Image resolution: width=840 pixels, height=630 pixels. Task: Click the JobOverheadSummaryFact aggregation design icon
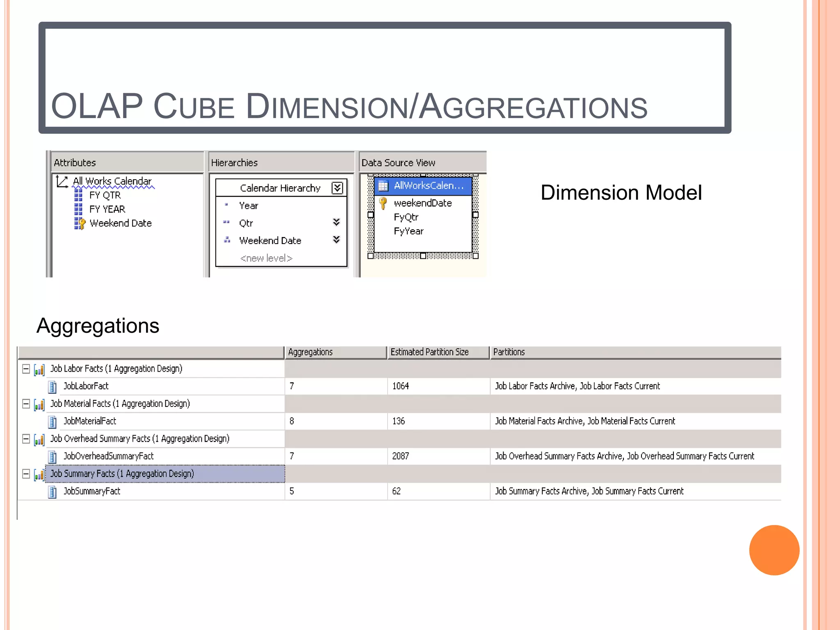52,457
